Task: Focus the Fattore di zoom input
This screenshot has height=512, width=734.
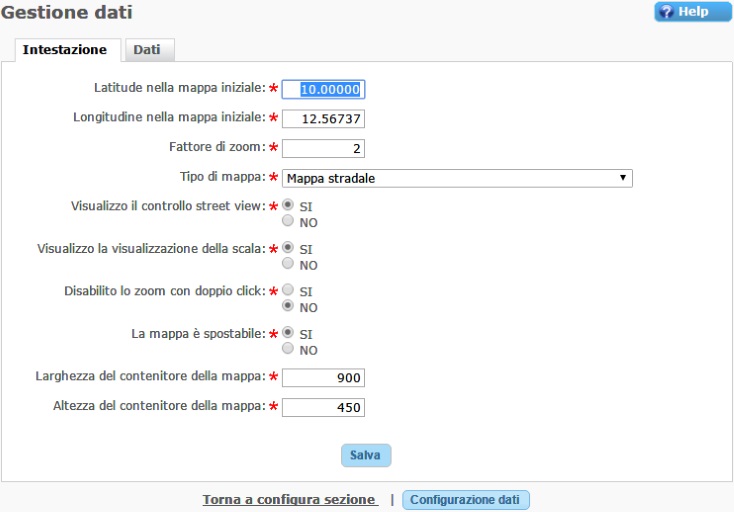Action: tap(323, 149)
